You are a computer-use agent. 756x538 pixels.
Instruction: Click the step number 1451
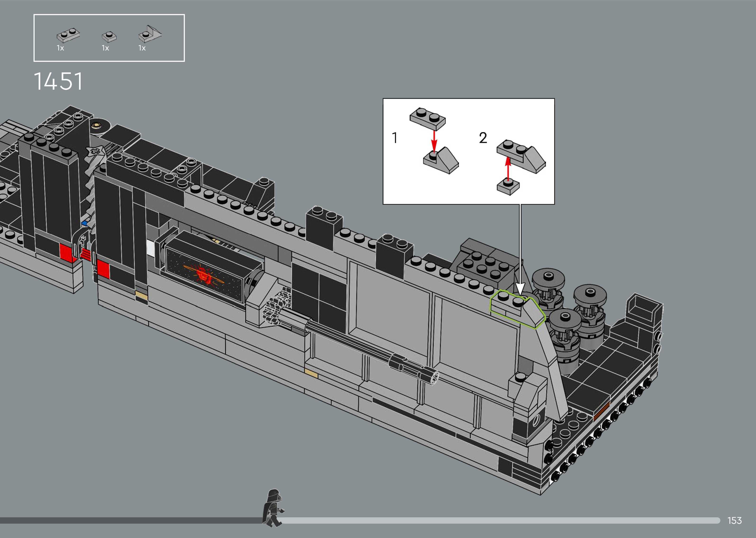(58, 82)
